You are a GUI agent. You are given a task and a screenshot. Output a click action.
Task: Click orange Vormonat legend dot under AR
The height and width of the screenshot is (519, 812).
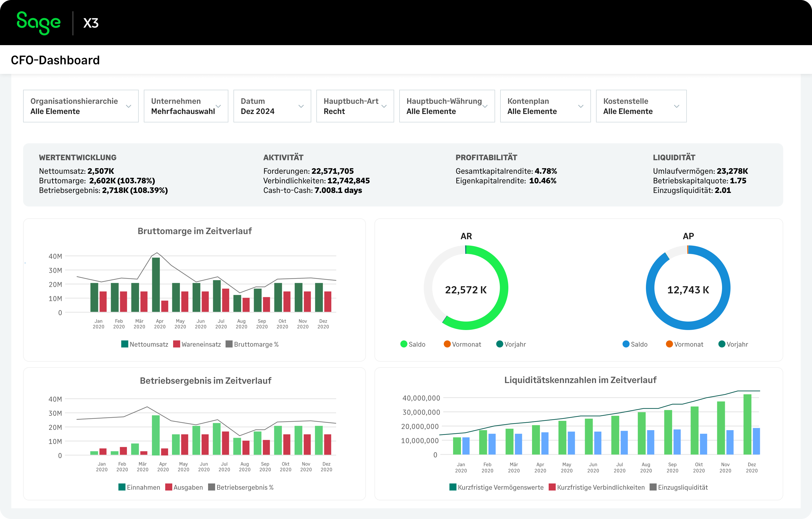(x=447, y=344)
